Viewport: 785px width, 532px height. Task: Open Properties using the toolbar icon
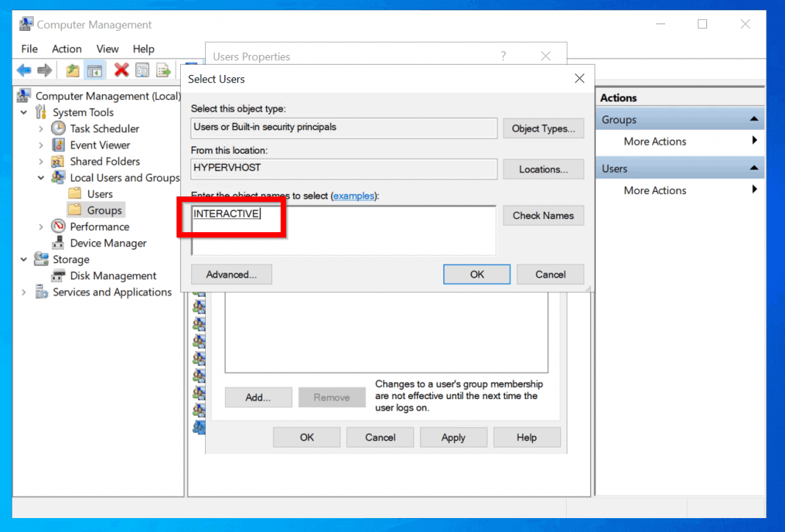coord(142,70)
